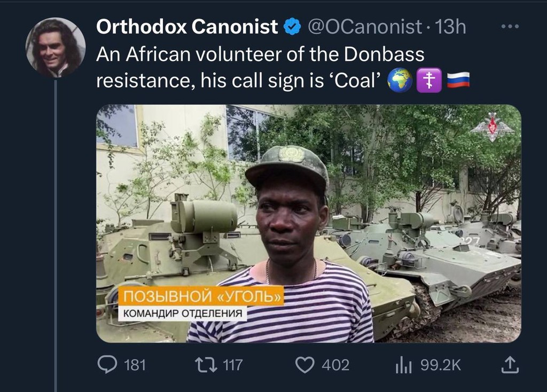
Task: Click the reply speech bubble icon
Action: 107,364
